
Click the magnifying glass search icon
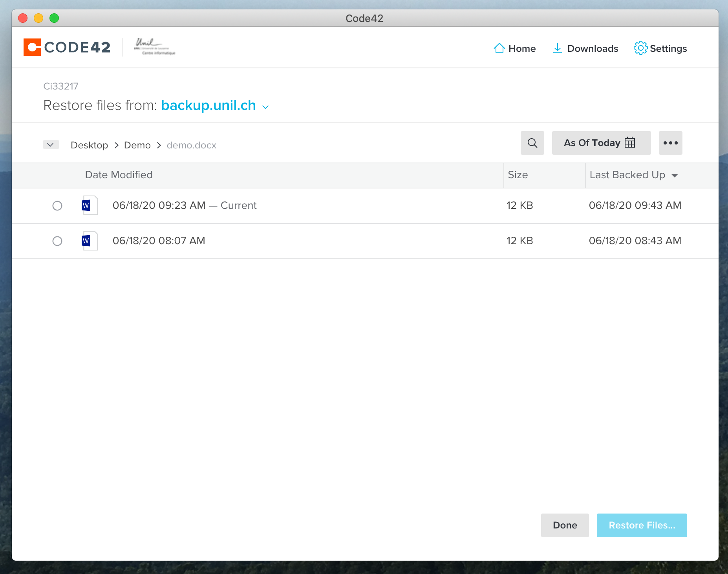pos(532,143)
